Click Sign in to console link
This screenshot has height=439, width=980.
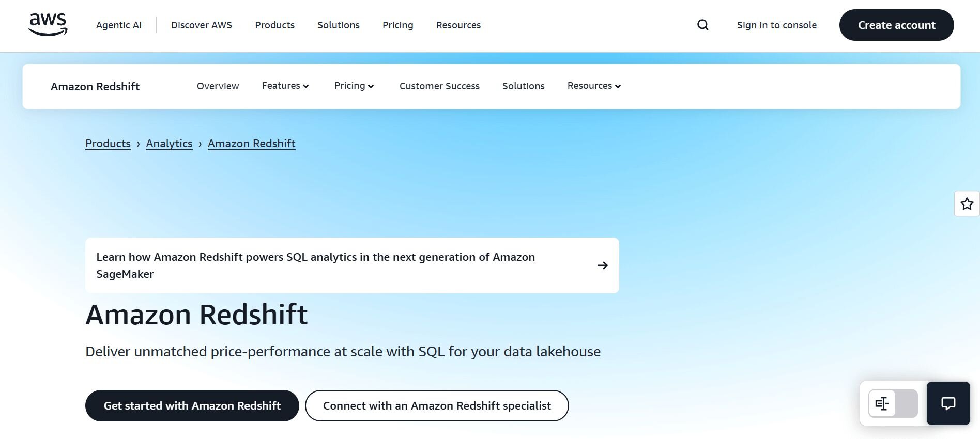click(776, 25)
